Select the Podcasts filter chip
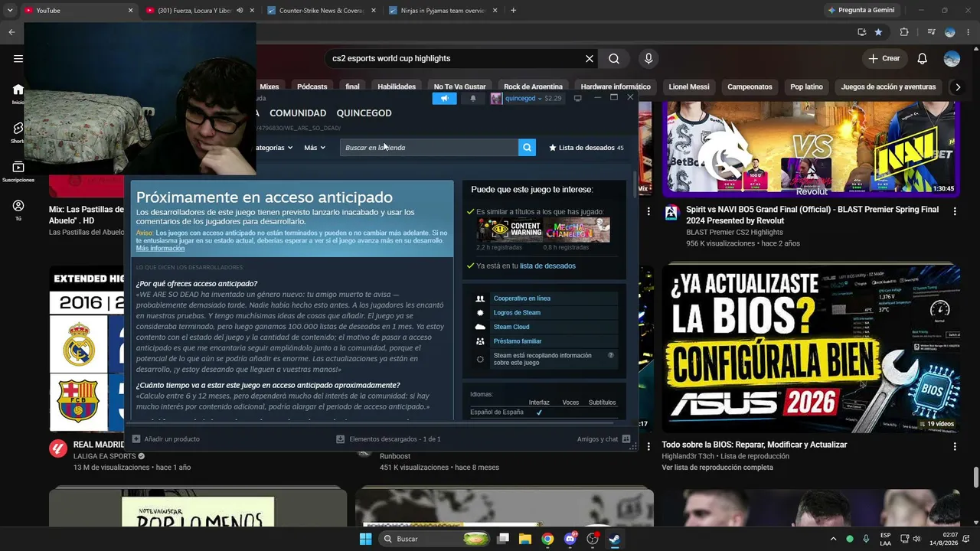This screenshot has height=551, width=980. coord(312,86)
